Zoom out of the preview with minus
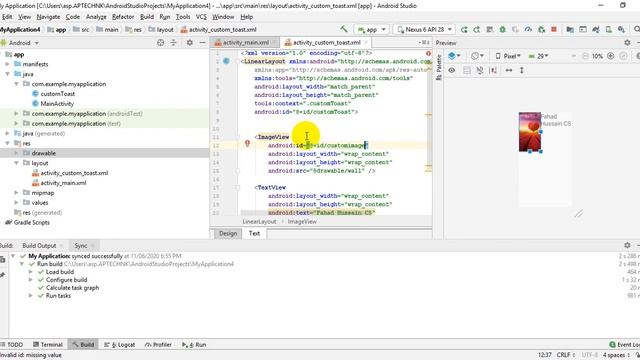640x360 pixels. tap(585, 56)
